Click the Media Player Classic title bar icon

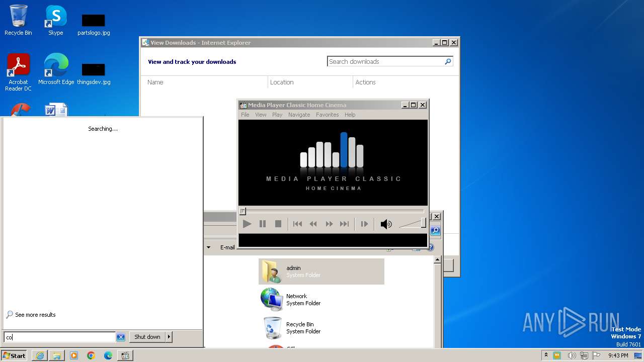(x=244, y=105)
